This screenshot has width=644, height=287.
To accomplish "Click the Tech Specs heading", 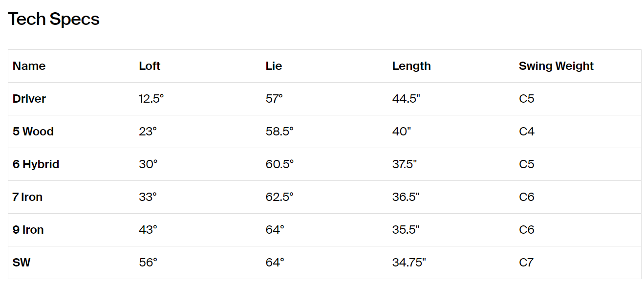I will click(x=54, y=19).
